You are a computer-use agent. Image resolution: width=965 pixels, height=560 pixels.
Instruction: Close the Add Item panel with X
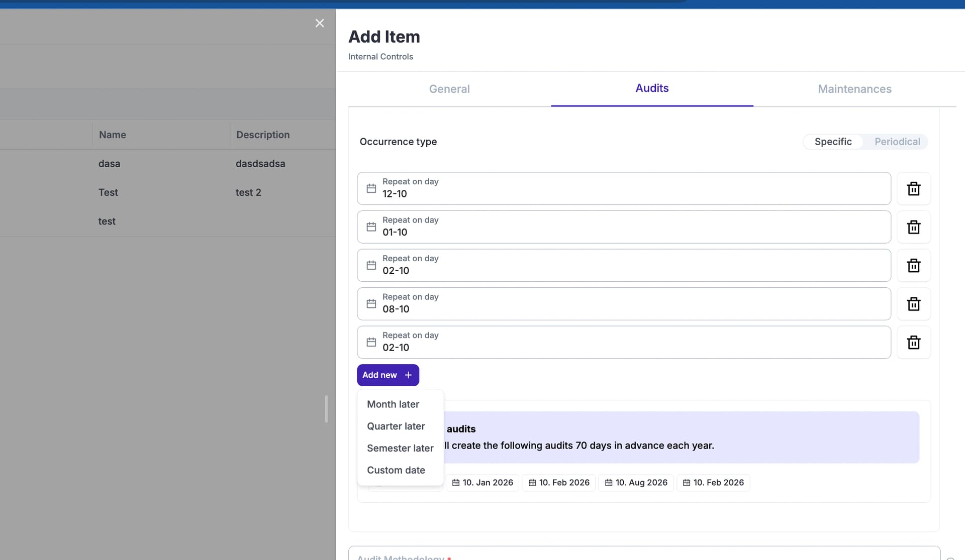320,23
